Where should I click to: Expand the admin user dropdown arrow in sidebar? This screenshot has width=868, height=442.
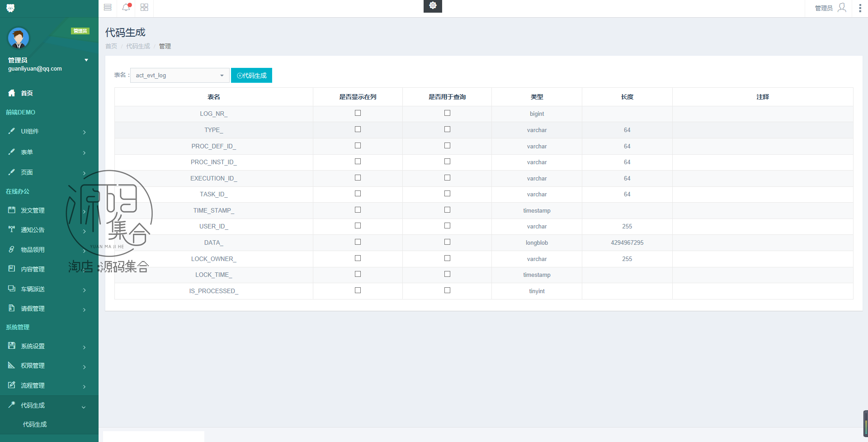pos(86,60)
